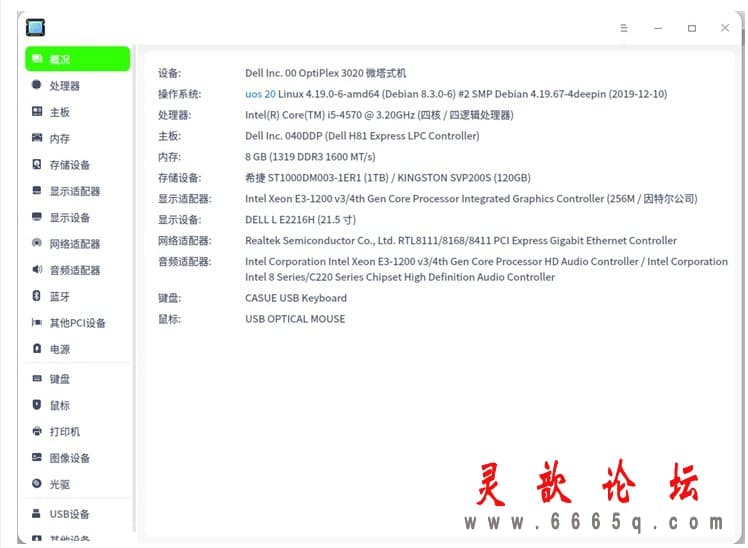
Task: Click the device manager app icon
Action: click(x=35, y=27)
